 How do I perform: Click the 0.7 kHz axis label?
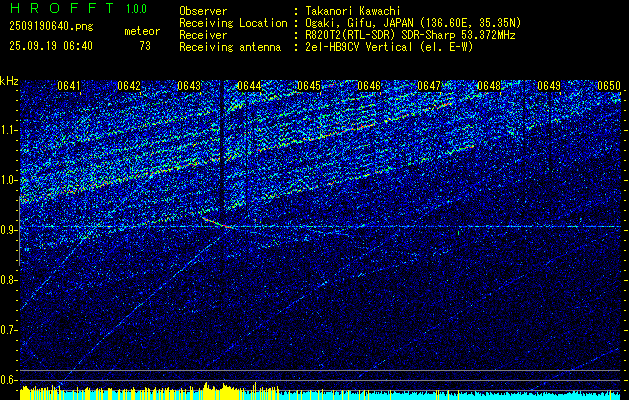8,330
